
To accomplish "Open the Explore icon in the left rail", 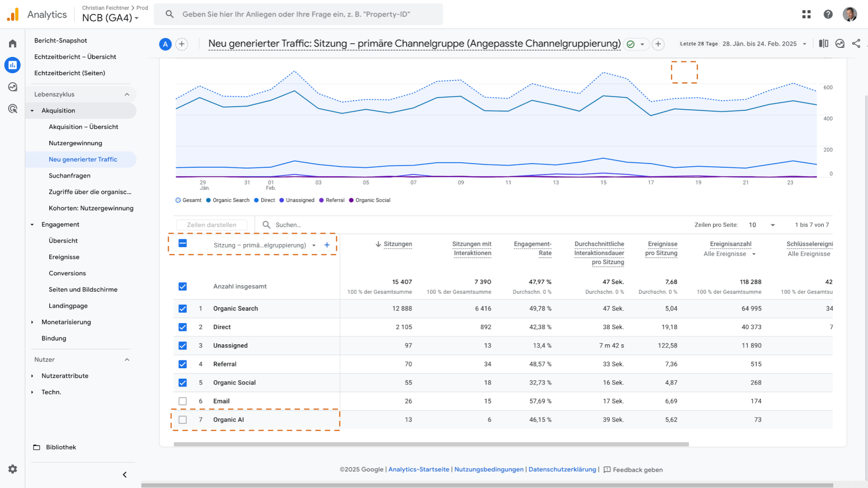I will point(13,87).
